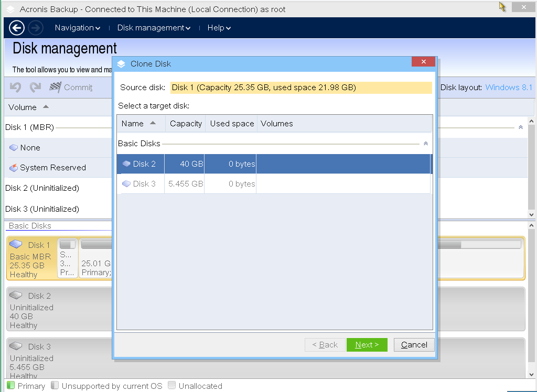Click the forward navigation arrow icon
The height and width of the screenshot is (392, 537).
pyautogui.click(x=35, y=28)
